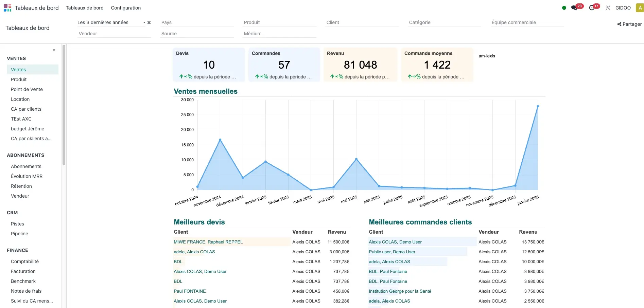Open the MIWE FRANCE, Raphael REPPEL quote
This screenshot has height=308, width=644.
[x=208, y=242]
